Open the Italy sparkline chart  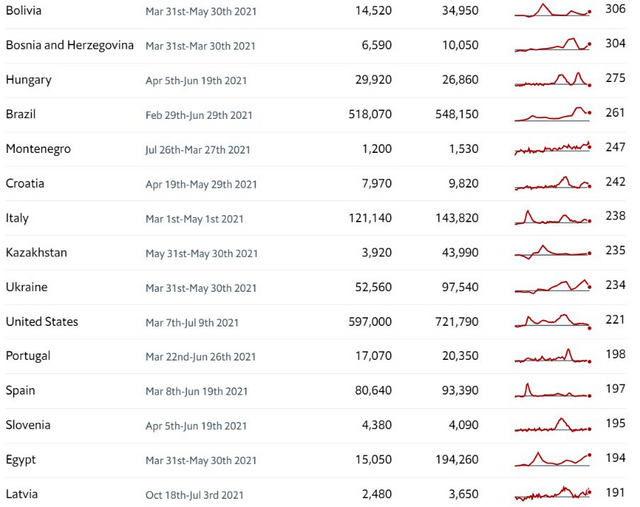pos(553,217)
